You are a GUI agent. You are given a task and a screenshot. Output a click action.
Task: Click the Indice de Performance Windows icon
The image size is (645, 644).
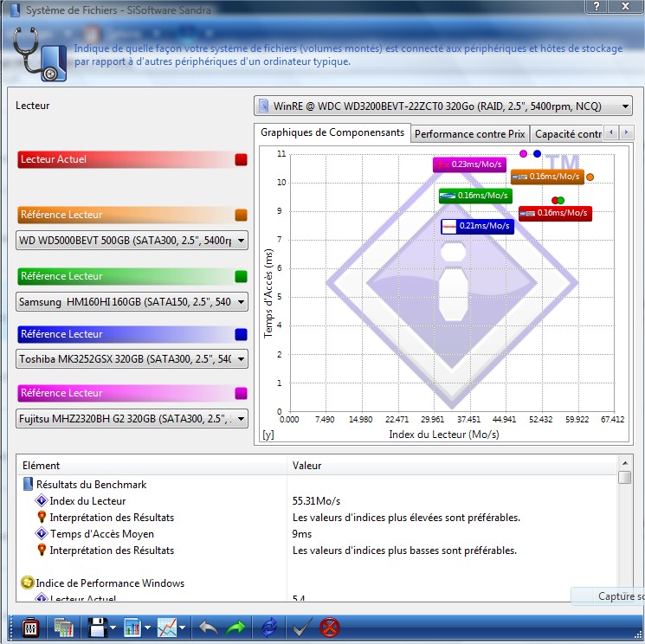(x=27, y=583)
